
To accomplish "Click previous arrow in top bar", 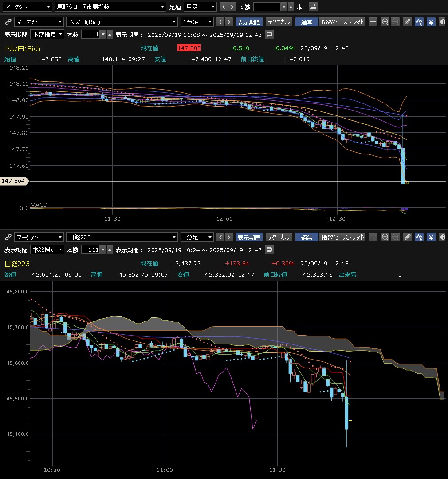I will coord(224,7).
